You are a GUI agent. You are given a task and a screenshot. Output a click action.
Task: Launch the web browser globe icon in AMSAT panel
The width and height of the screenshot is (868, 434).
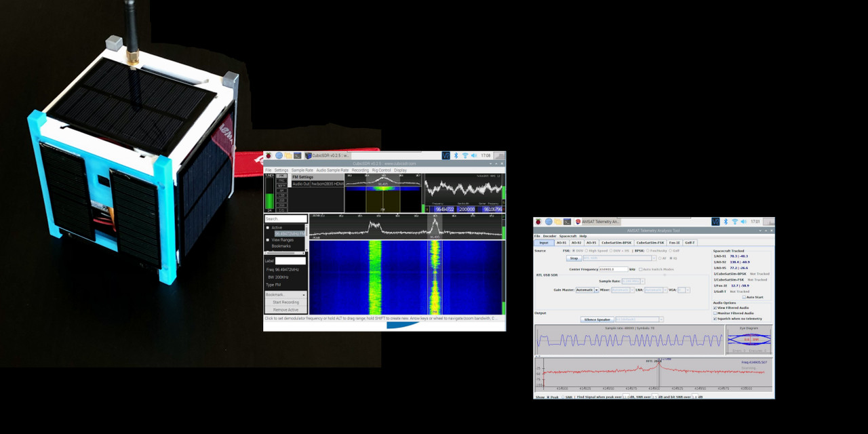549,222
